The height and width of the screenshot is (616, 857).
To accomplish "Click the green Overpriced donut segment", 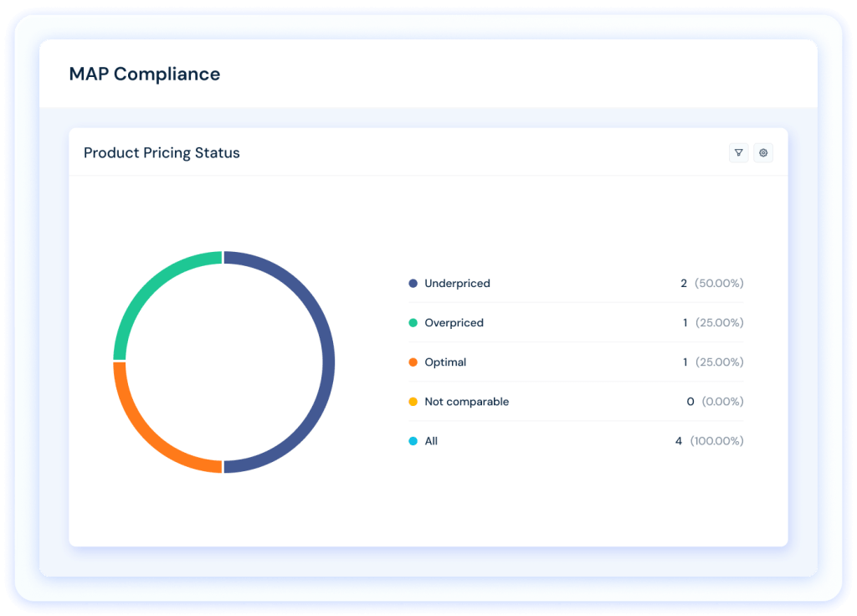I will click(146, 285).
